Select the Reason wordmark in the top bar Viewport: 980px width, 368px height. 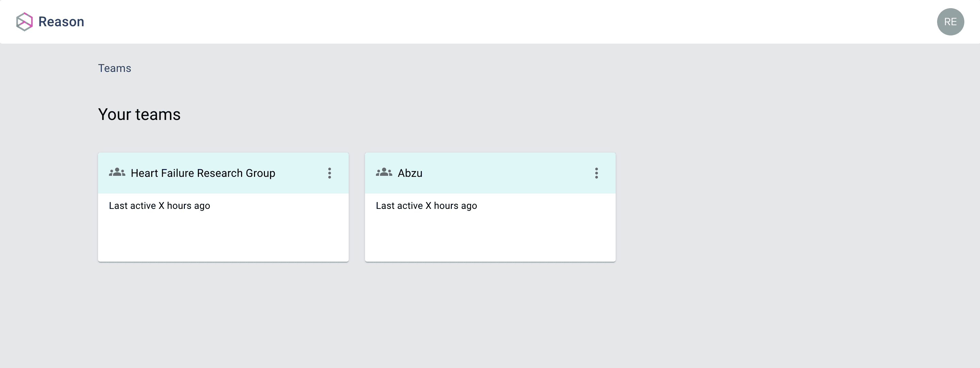[x=61, y=22]
